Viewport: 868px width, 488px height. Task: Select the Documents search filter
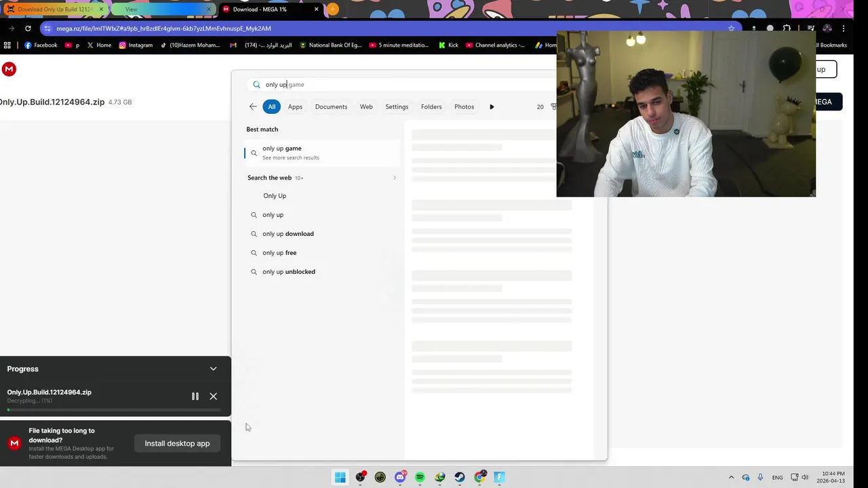coord(331,106)
